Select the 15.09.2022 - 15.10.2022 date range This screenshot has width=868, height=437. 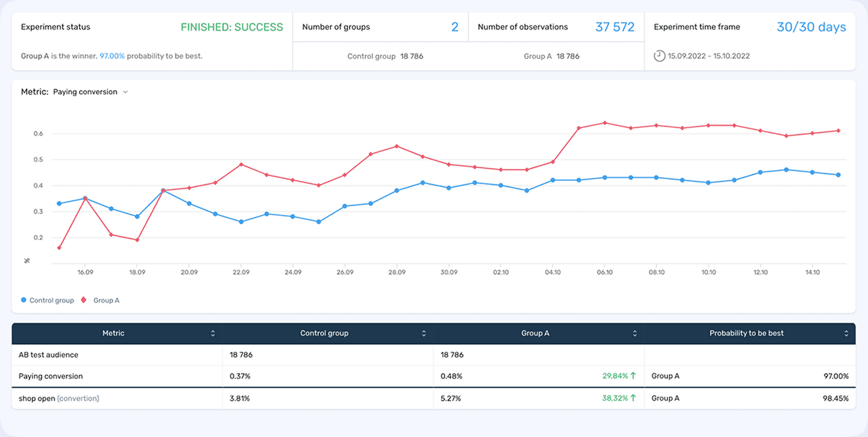coord(709,56)
